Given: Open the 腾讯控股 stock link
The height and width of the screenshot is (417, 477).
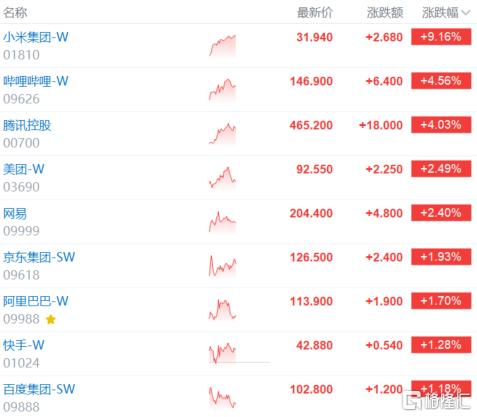Looking at the screenshot, I should 27,125.
